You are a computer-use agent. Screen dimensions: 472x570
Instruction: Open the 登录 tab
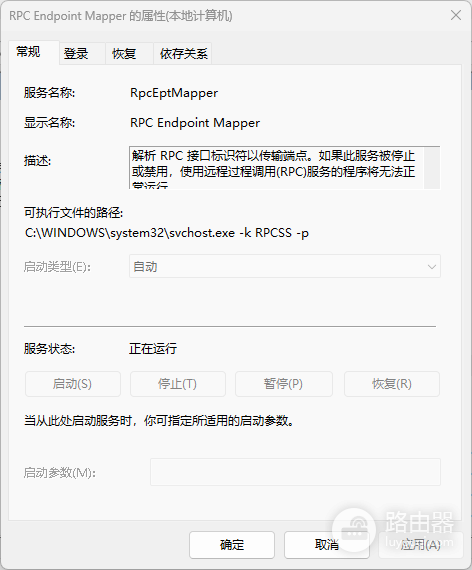[82, 54]
